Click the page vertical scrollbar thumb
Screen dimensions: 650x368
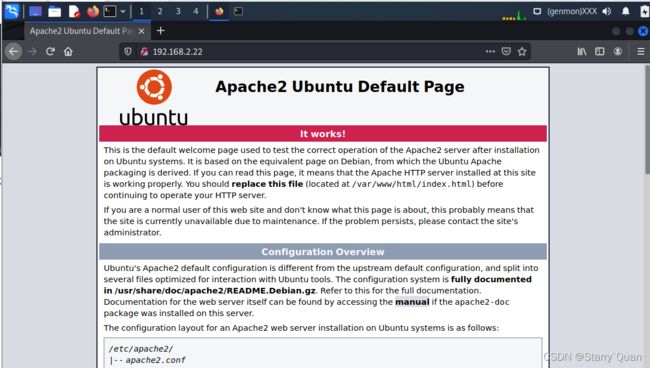tap(647, 120)
